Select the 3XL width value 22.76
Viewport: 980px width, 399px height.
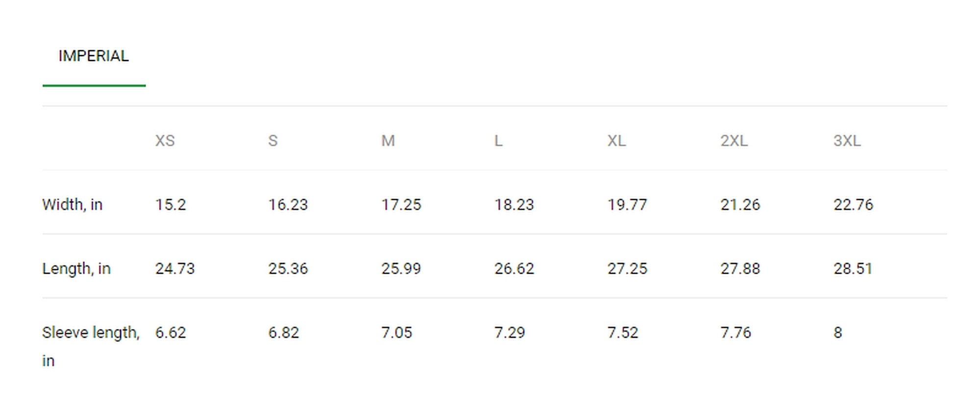pyautogui.click(x=853, y=205)
